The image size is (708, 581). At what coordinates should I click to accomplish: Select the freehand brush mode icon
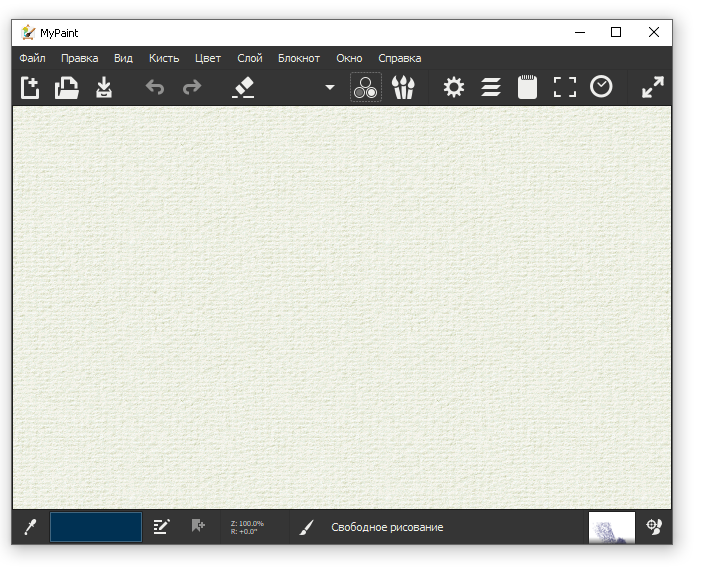[x=306, y=527]
